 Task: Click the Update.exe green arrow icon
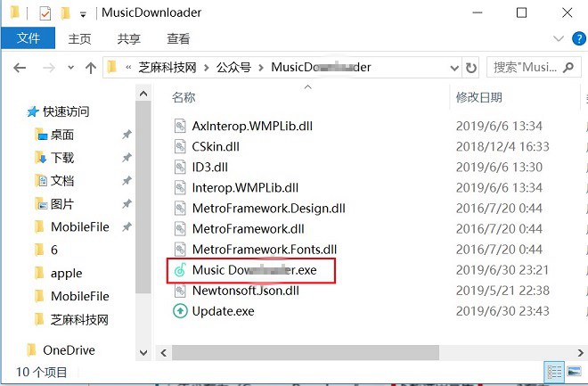[x=180, y=311]
